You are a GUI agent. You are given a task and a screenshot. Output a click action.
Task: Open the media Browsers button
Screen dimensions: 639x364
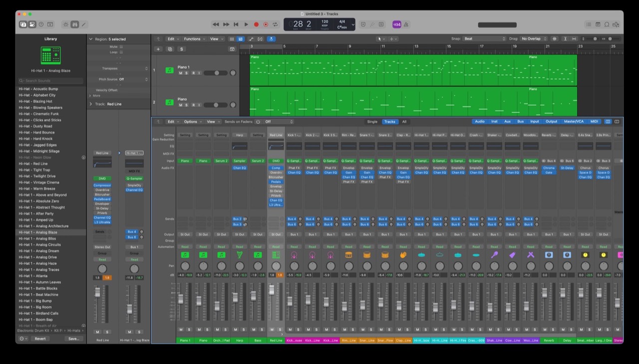point(616,24)
